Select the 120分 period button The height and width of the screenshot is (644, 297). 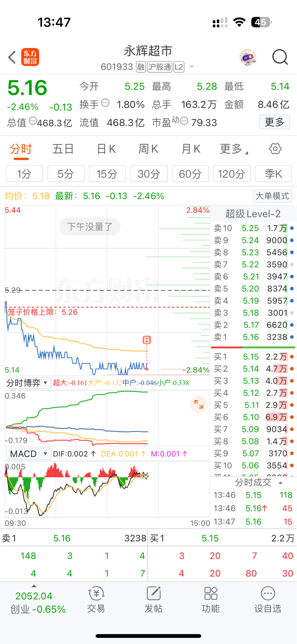tap(232, 174)
